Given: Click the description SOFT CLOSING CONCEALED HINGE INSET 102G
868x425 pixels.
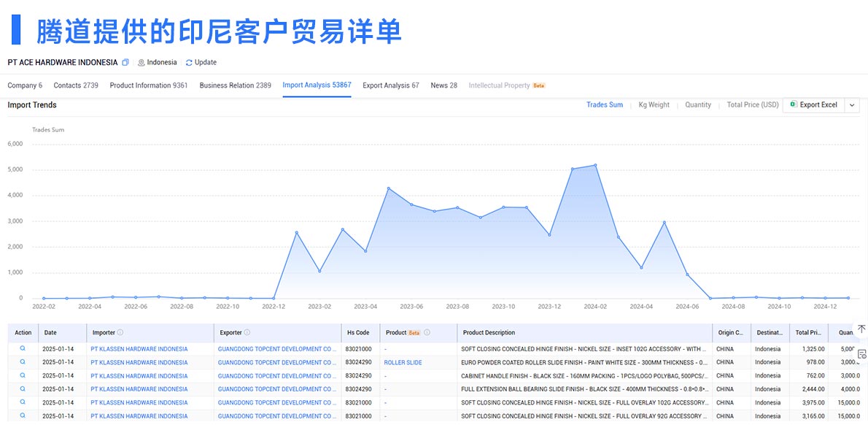Looking at the screenshot, I should pyautogui.click(x=584, y=349).
